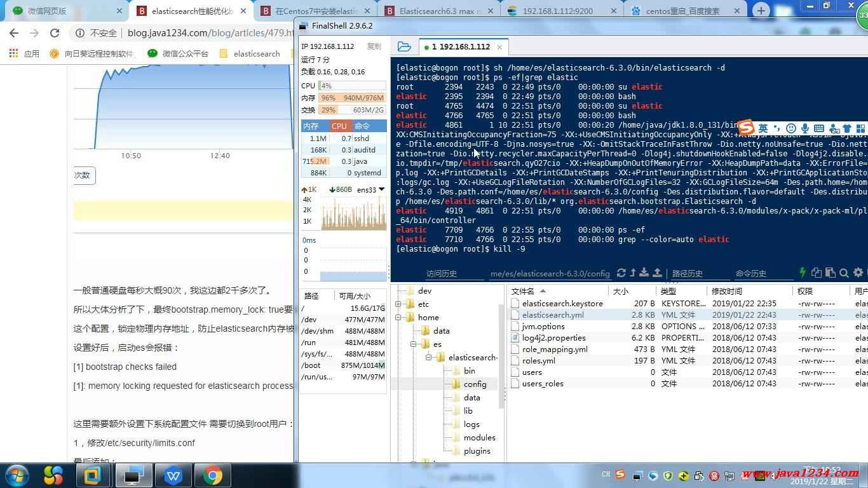Switch to centos重启_百度搜索 browser tab

(684, 11)
